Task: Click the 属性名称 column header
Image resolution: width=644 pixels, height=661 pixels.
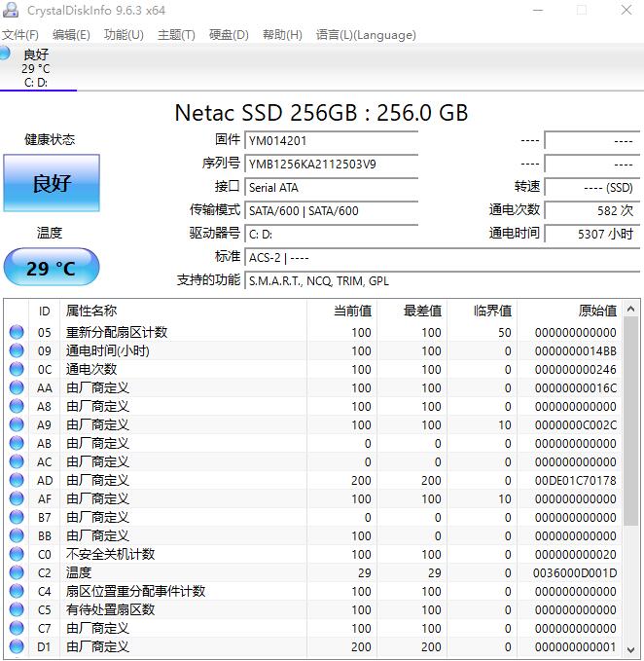Action: click(183, 312)
